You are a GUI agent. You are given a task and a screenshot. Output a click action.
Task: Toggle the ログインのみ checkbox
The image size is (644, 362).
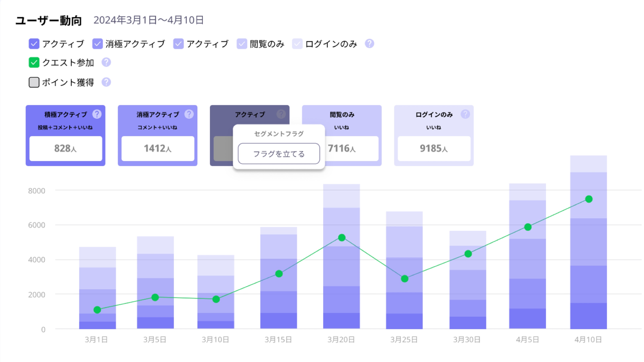point(297,44)
